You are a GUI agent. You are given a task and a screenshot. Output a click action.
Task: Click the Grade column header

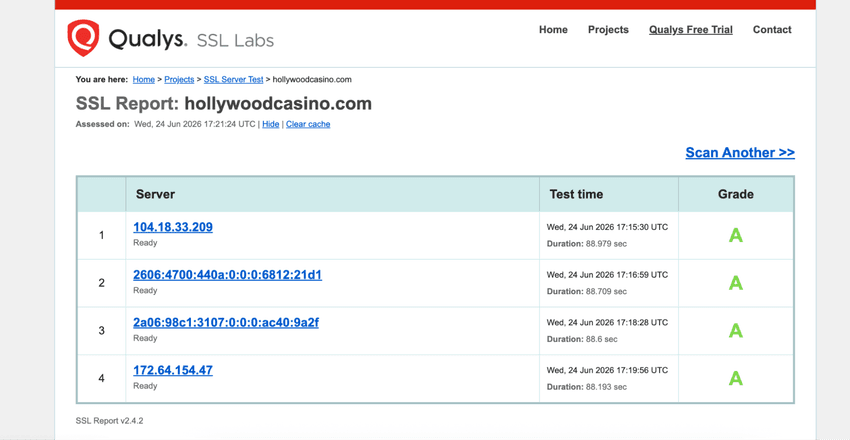[736, 194]
